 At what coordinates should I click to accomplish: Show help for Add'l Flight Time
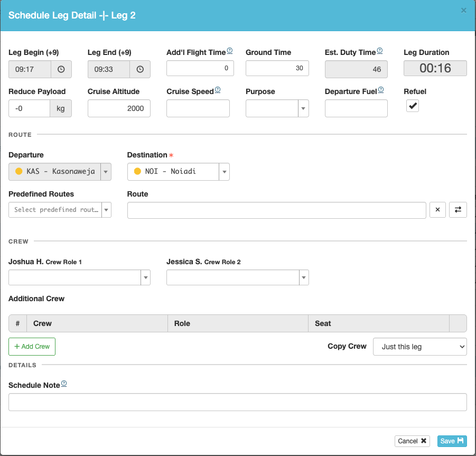[x=230, y=51]
